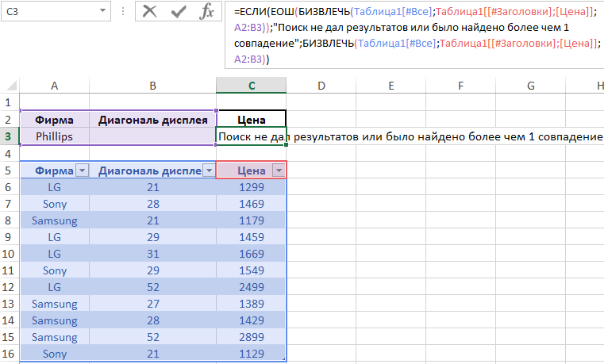Select row 16 header
This screenshot has width=604, height=364.
[x=10, y=354]
